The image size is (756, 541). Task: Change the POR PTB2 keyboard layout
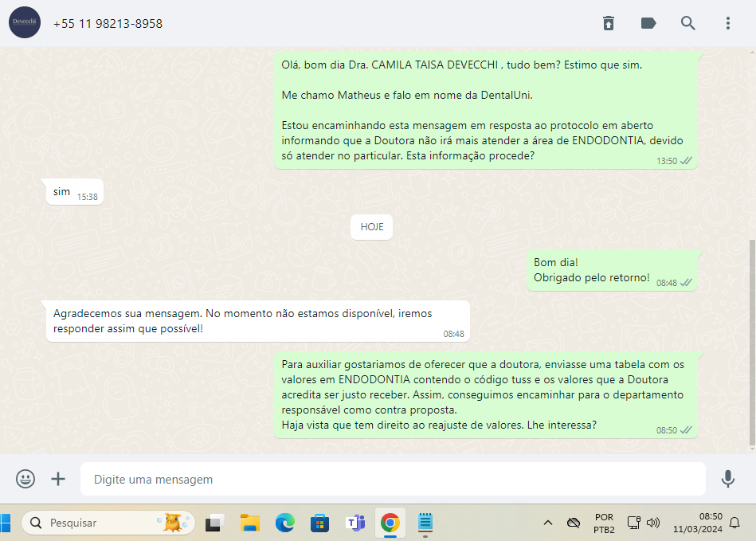tap(604, 523)
